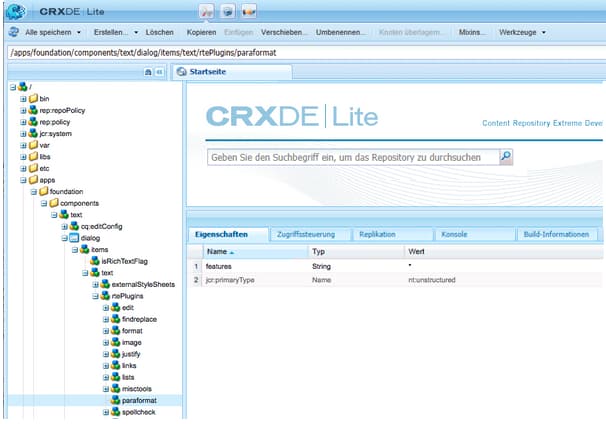This screenshot has height=424, width=606.
Task: Select the etc folder in tree
Action: 44,168
